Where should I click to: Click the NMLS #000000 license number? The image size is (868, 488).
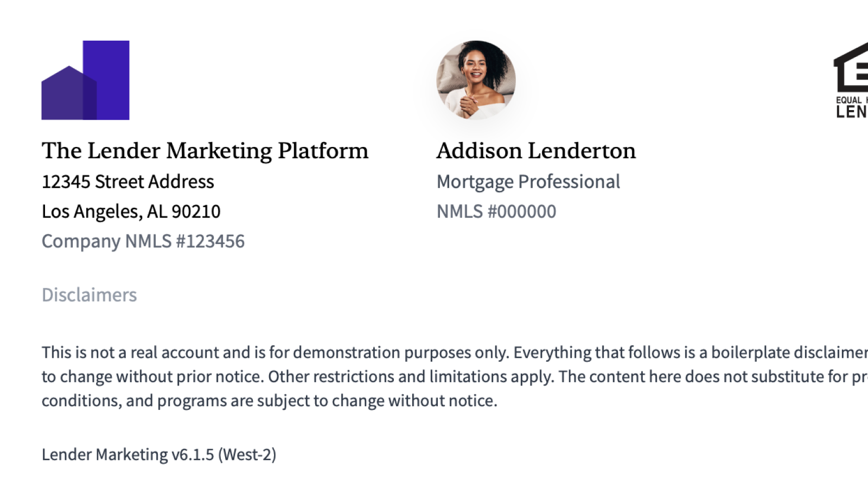coord(496,211)
